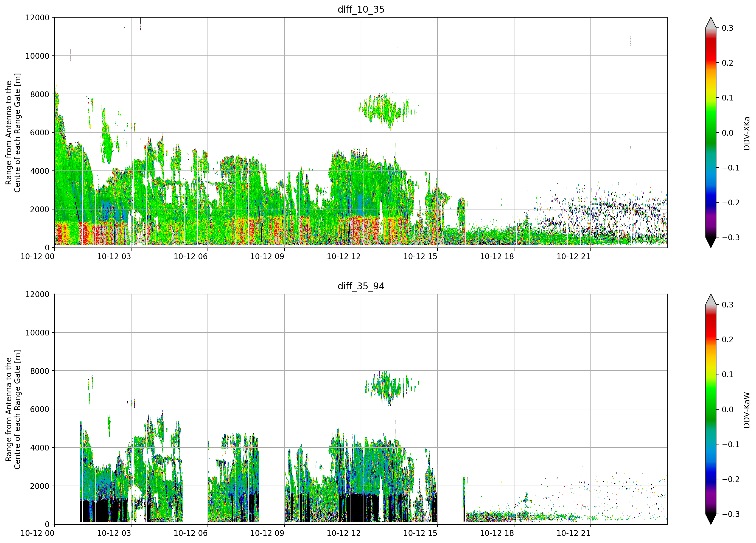The width and height of the screenshot is (756, 543).
Task: Click the 8000 y-tick of diff_35_94
Action: tap(40, 371)
